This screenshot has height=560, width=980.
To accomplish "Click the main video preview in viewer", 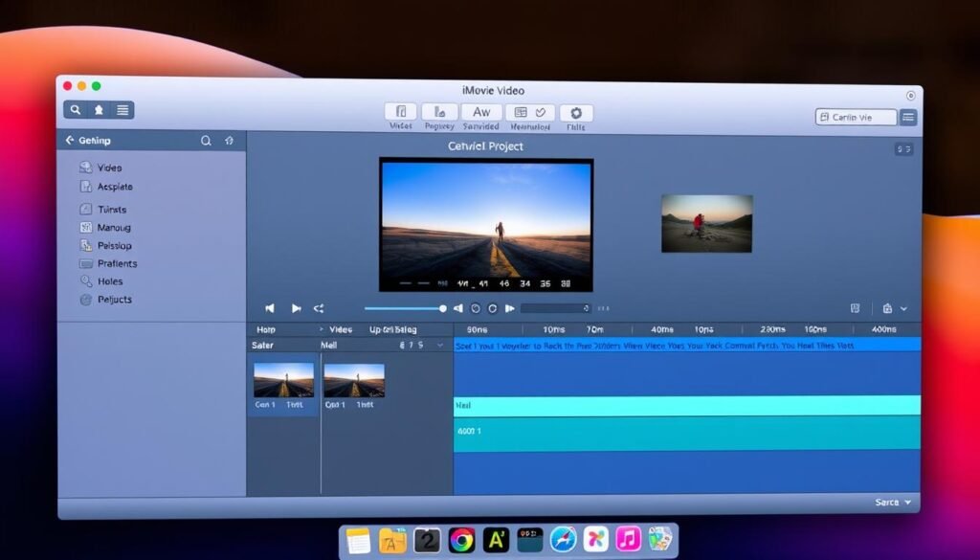I will (486, 224).
